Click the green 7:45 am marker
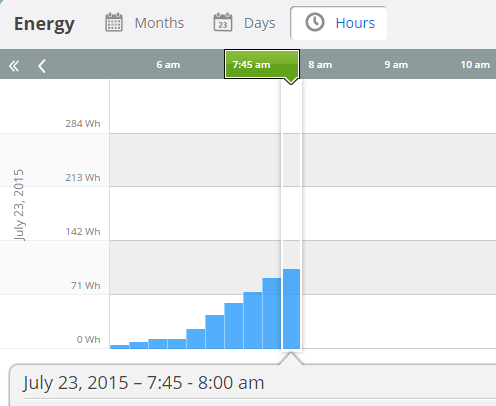Image resolution: width=496 pixels, height=406 pixels. (262, 65)
